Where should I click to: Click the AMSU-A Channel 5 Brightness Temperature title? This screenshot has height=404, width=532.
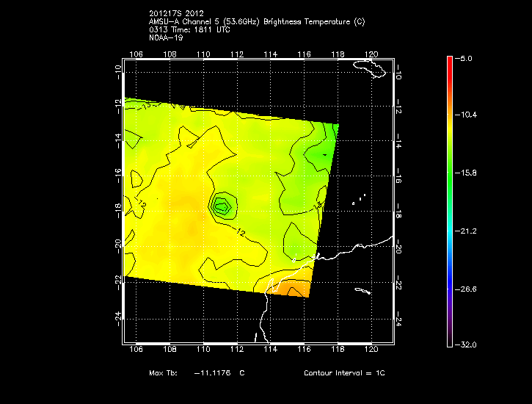(x=257, y=22)
